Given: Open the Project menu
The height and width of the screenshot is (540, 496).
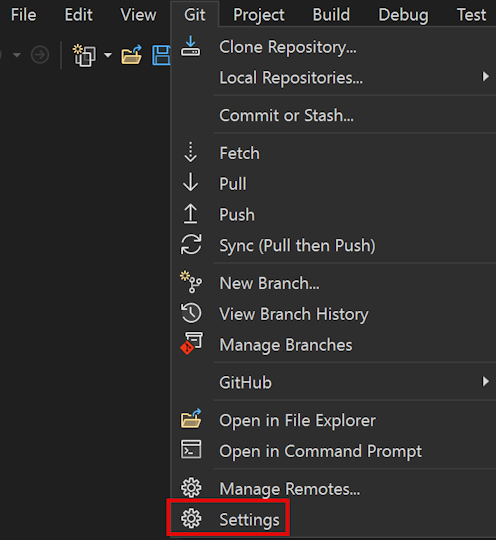Looking at the screenshot, I should tap(259, 15).
